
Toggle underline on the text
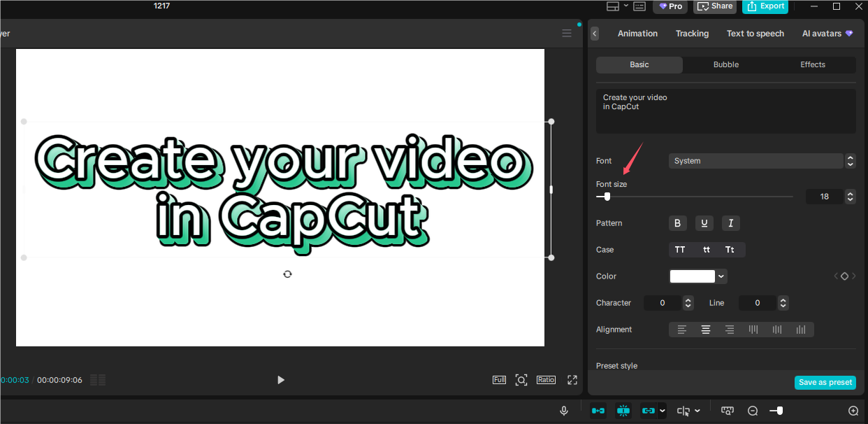(x=704, y=222)
